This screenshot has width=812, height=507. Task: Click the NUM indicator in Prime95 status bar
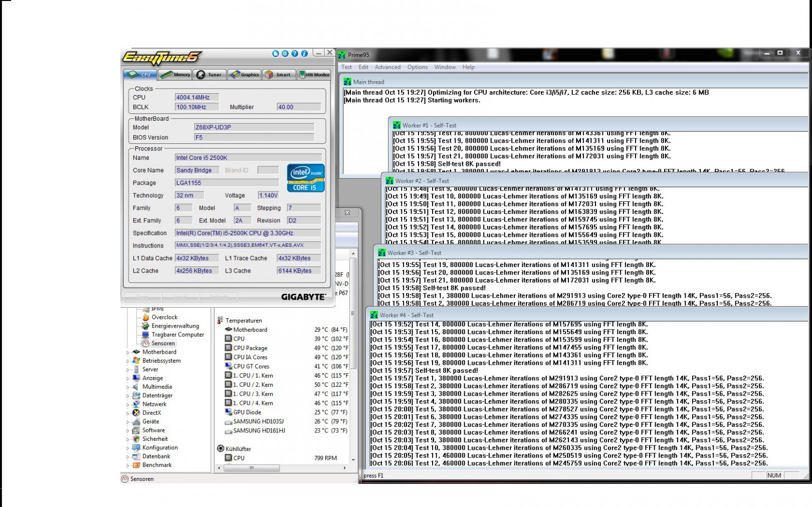[x=774, y=475]
